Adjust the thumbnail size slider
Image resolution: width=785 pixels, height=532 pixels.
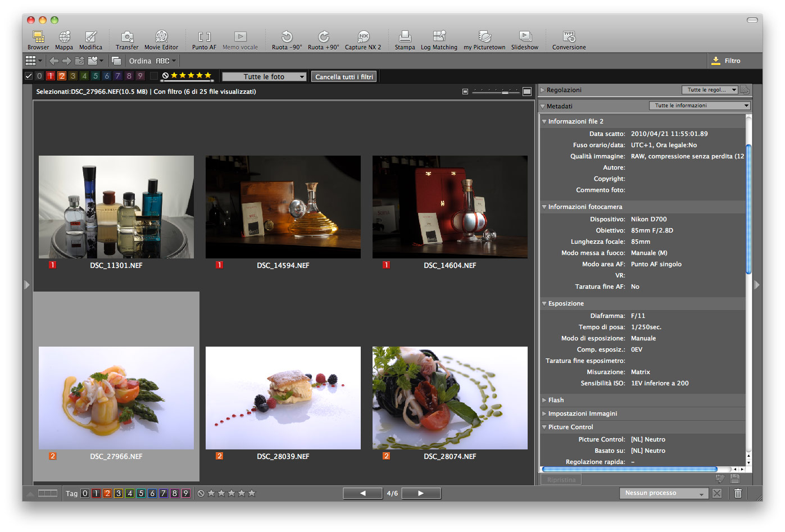(x=505, y=92)
